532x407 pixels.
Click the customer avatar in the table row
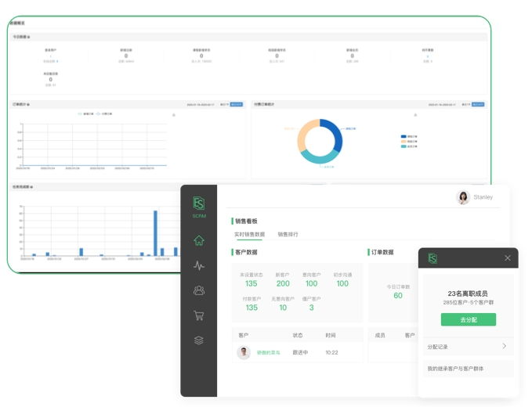[244, 353]
